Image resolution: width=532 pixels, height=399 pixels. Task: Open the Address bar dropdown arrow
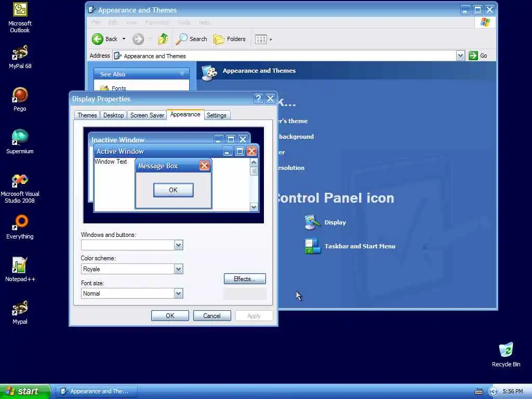460,56
